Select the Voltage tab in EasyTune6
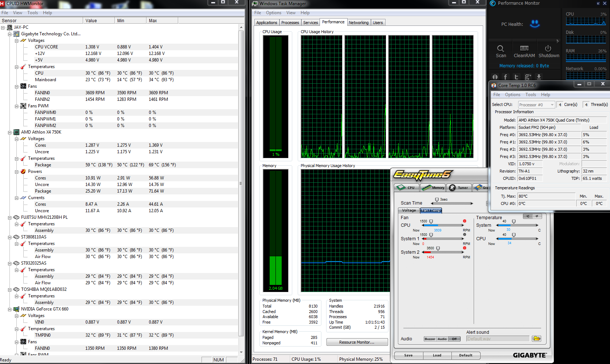The width and height of the screenshot is (610, 364). point(409,210)
